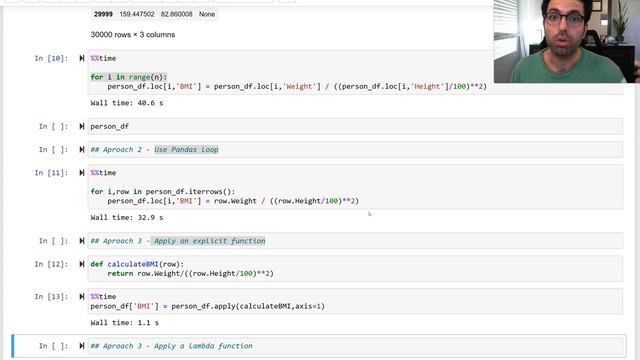Click the '30000 rows × 3 columns' summary text
This screenshot has width=640, height=360.
tap(133, 35)
